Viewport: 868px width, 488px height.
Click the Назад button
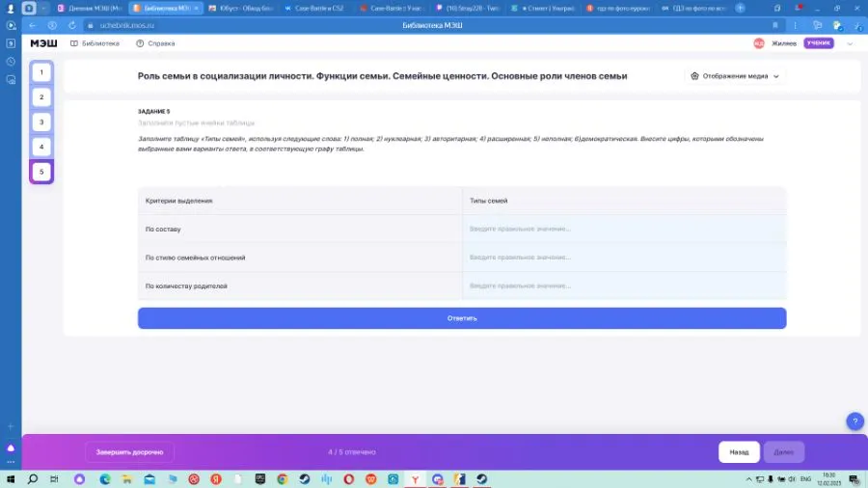739,452
